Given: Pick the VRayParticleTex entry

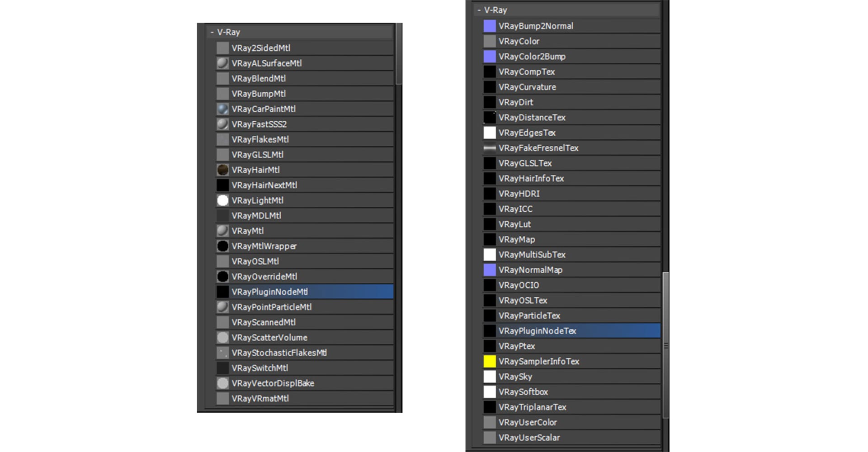Looking at the screenshot, I should tap(572, 315).
